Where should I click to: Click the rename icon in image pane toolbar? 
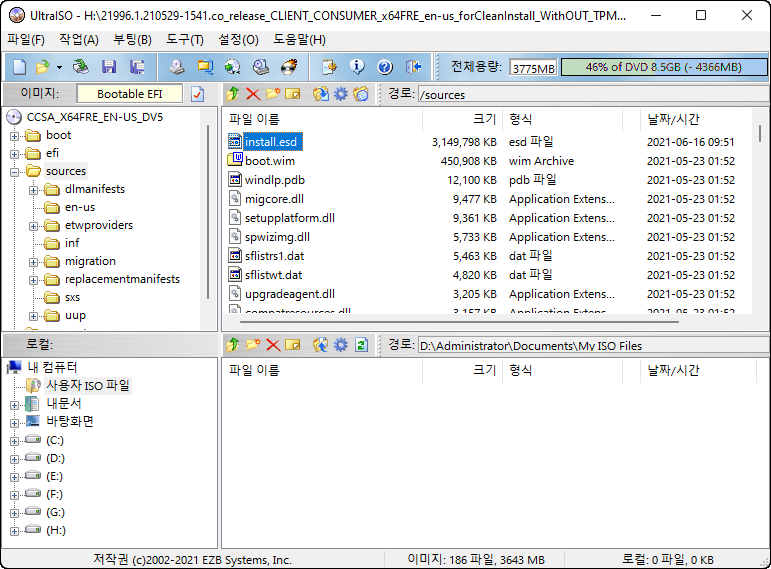[293, 93]
